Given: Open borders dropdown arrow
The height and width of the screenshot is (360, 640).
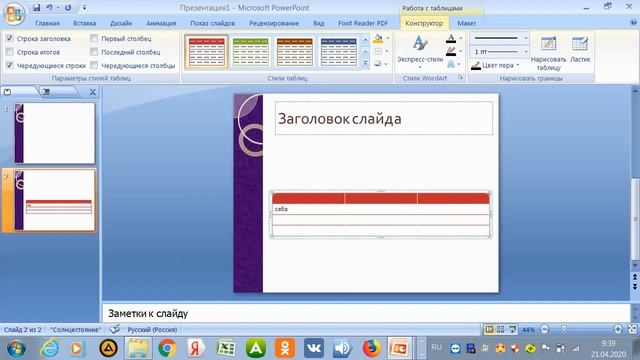Looking at the screenshot, I should click(387, 51).
